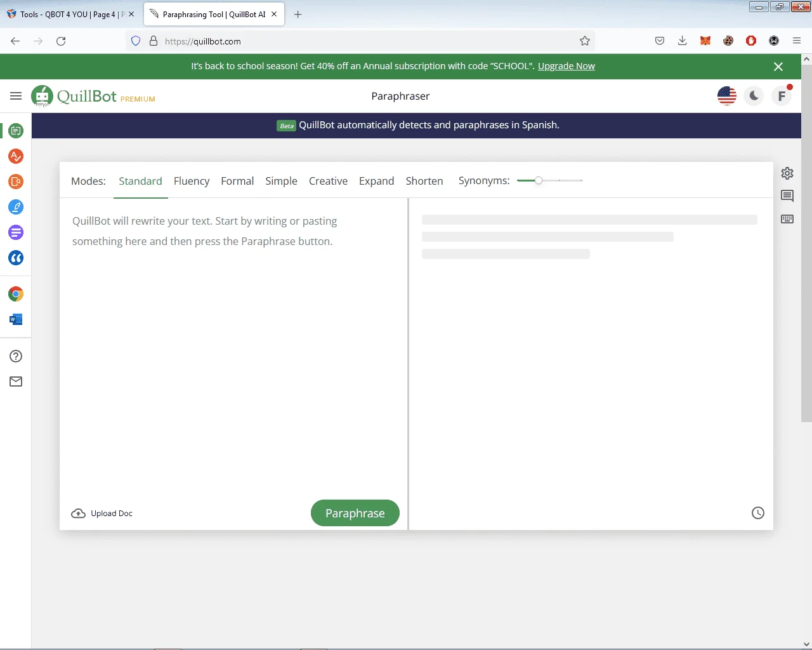
Task: Click the Synonyms slider far end
Action: (581, 180)
